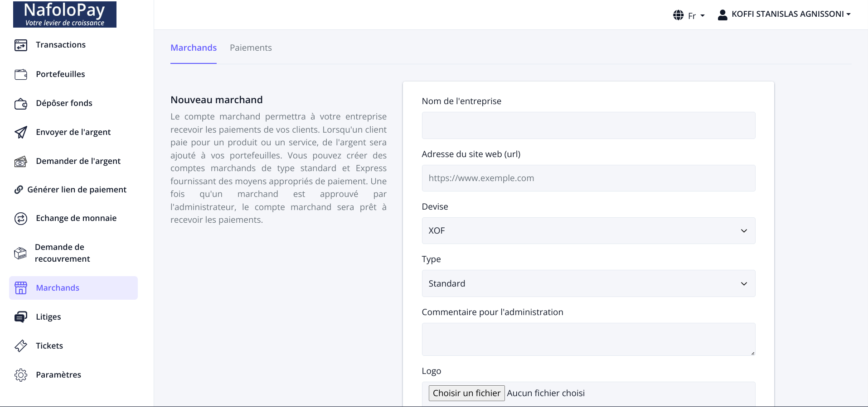Click the 'Aucun fichier choisi' text
This screenshot has height=407, width=868.
[546, 393]
